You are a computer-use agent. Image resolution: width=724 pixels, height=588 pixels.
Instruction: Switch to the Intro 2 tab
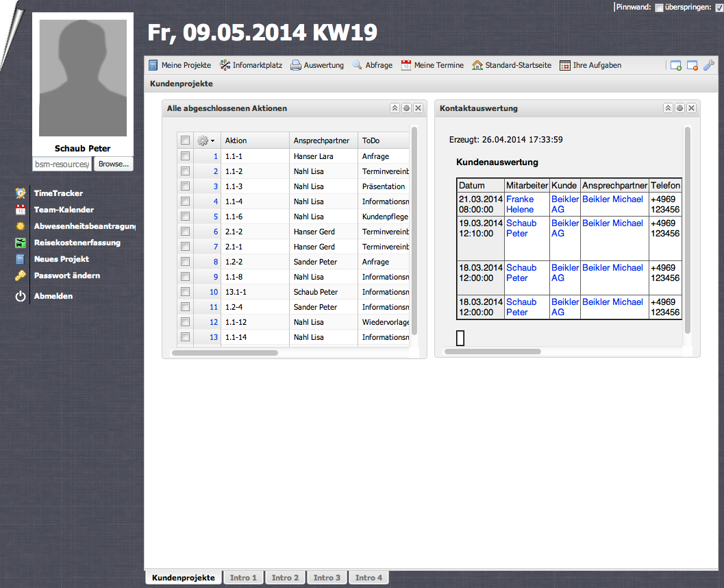[286, 578]
